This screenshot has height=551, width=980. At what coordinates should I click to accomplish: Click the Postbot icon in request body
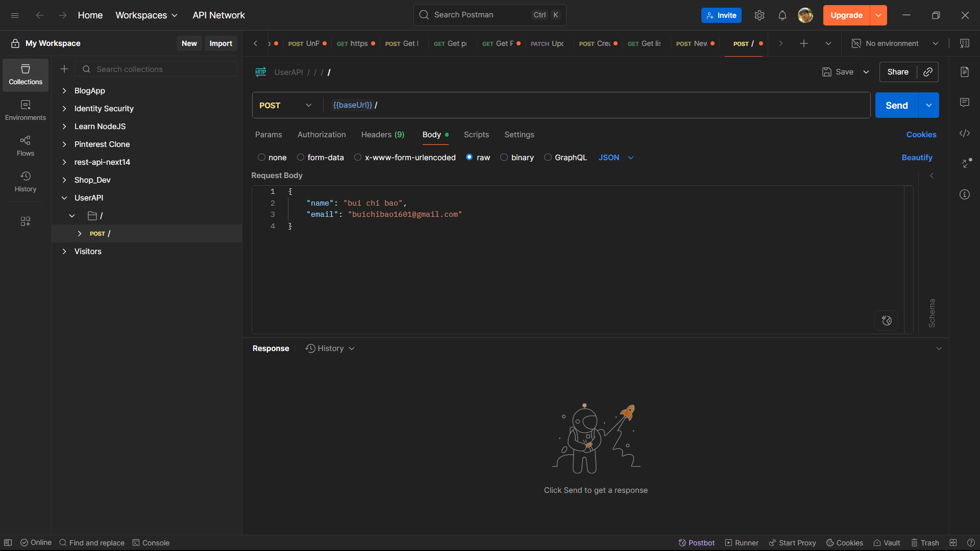point(887,320)
